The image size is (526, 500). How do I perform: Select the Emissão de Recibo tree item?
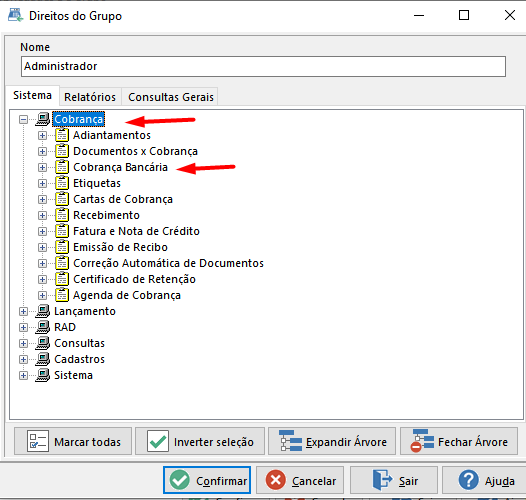click(x=120, y=247)
